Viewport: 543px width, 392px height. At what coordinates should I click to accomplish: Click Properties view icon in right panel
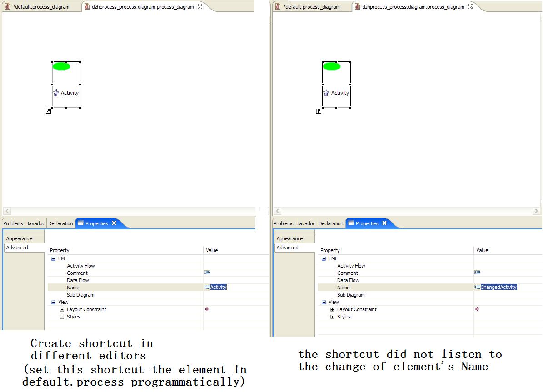(x=351, y=223)
